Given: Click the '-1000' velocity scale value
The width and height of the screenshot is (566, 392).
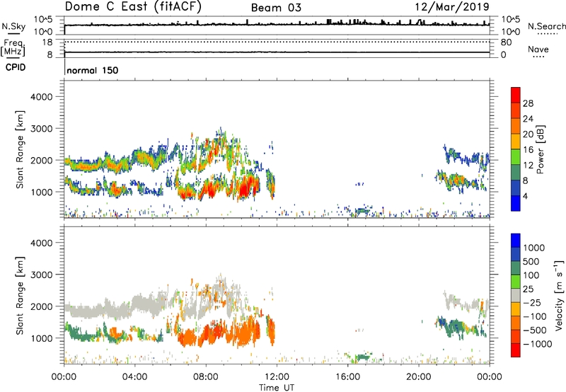Looking at the screenshot, I should 537,344.
